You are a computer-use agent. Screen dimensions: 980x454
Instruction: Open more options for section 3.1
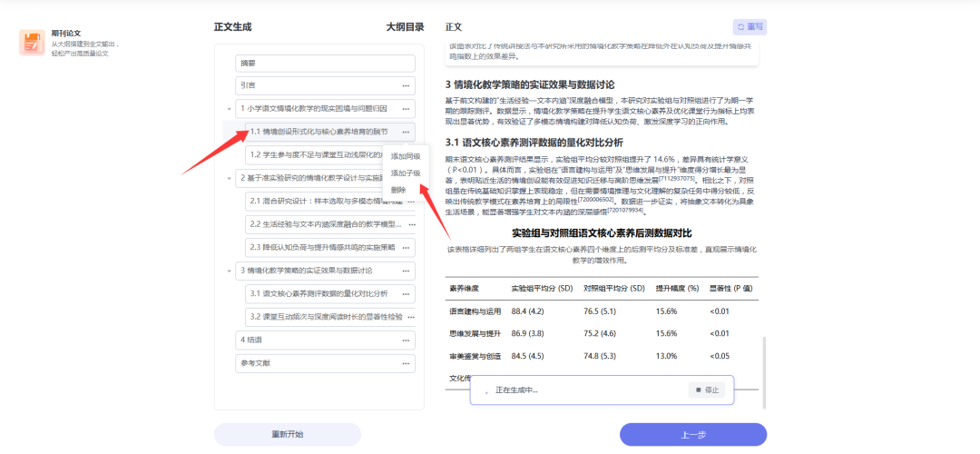[406, 294]
